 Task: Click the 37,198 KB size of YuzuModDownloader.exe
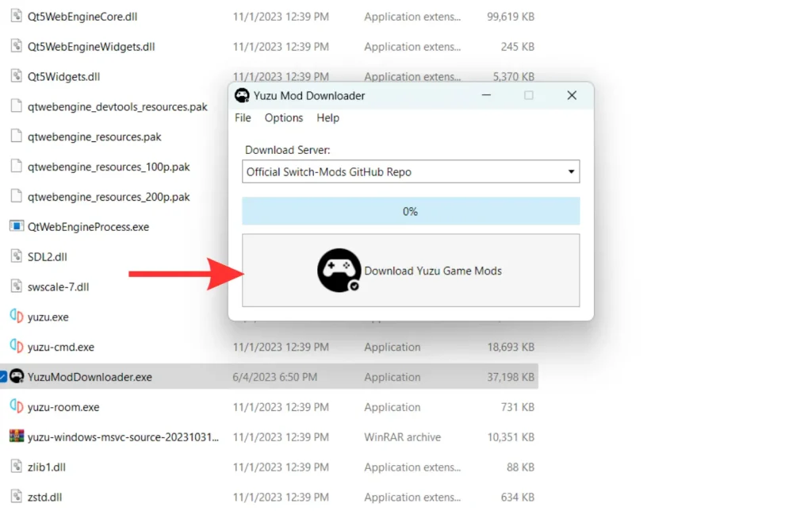pyautogui.click(x=511, y=377)
